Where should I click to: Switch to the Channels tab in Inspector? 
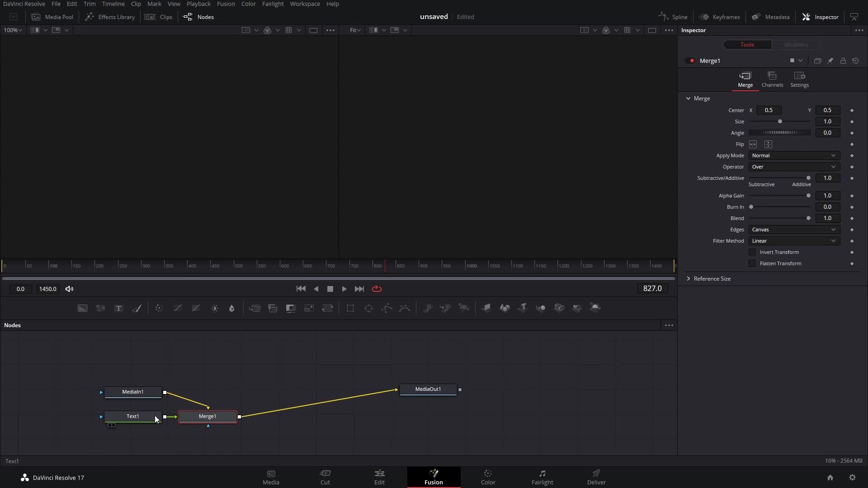click(772, 79)
